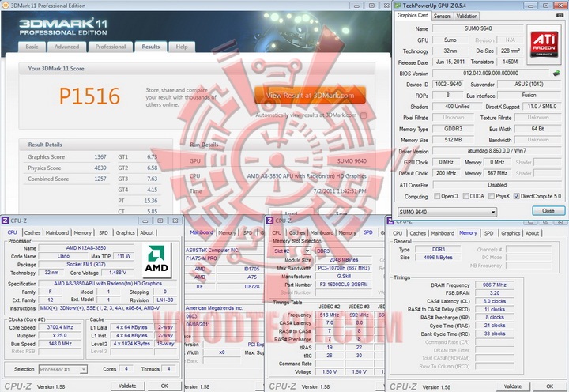Click the AMD logo in CPU-Z
Image resolution: width=569 pixels, height=392 pixels.
pyautogui.click(x=156, y=260)
